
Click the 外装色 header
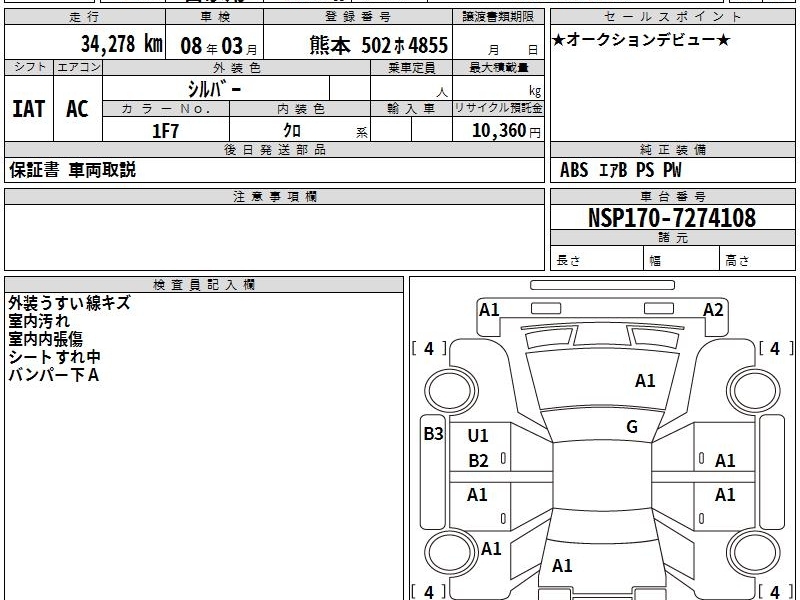(x=236, y=67)
